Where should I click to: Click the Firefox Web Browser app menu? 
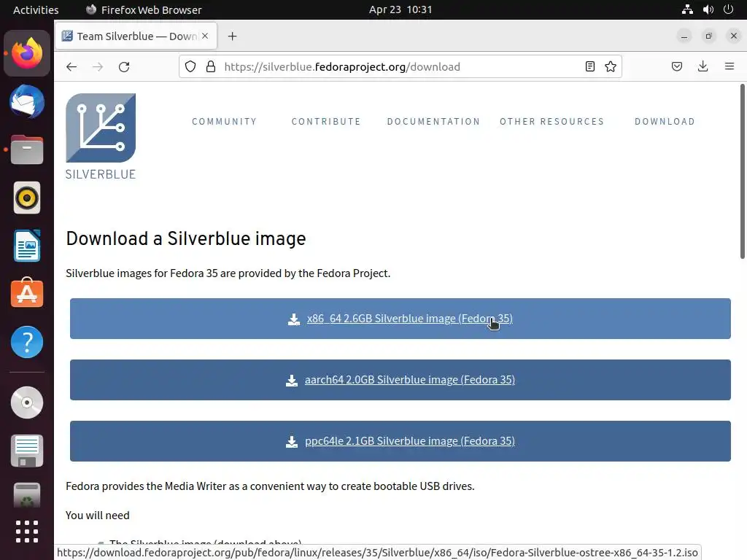click(144, 9)
